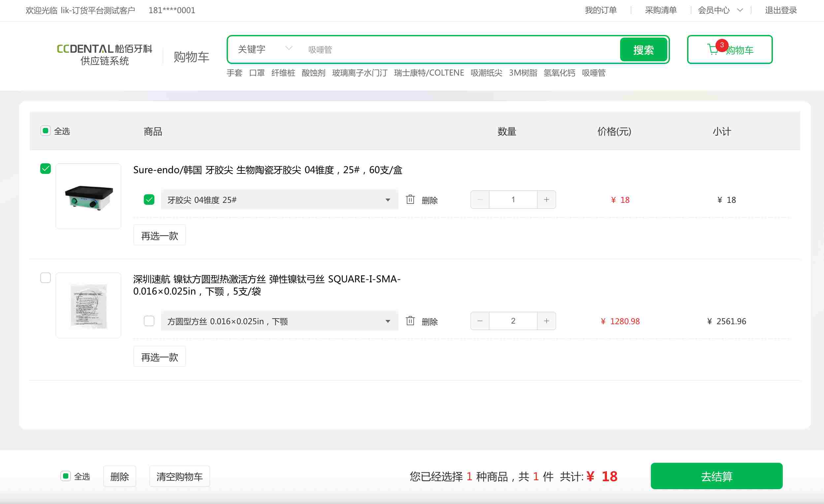
Task: Open the 会员中心 dropdown menu
Action: pos(720,10)
